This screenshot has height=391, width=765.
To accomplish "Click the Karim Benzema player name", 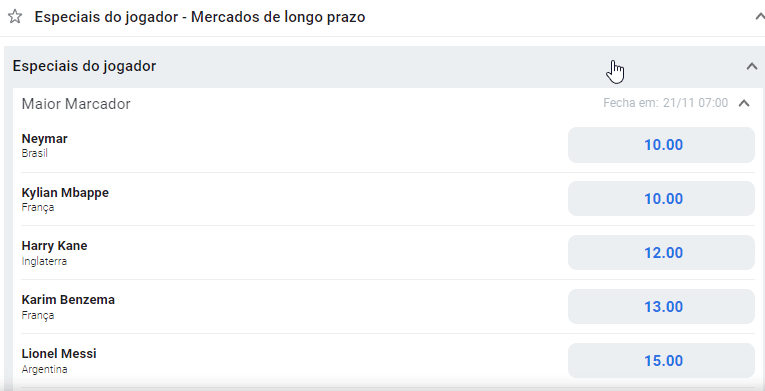I will (x=68, y=300).
